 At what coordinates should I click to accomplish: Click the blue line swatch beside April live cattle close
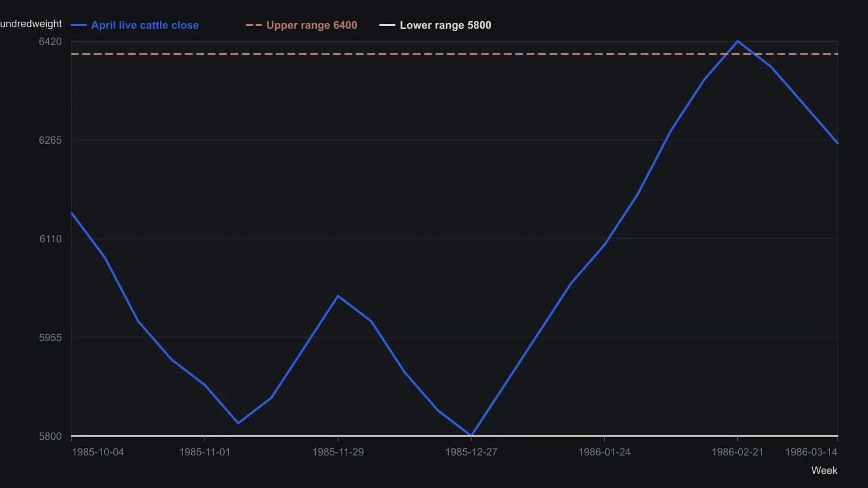tap(79, 25)
